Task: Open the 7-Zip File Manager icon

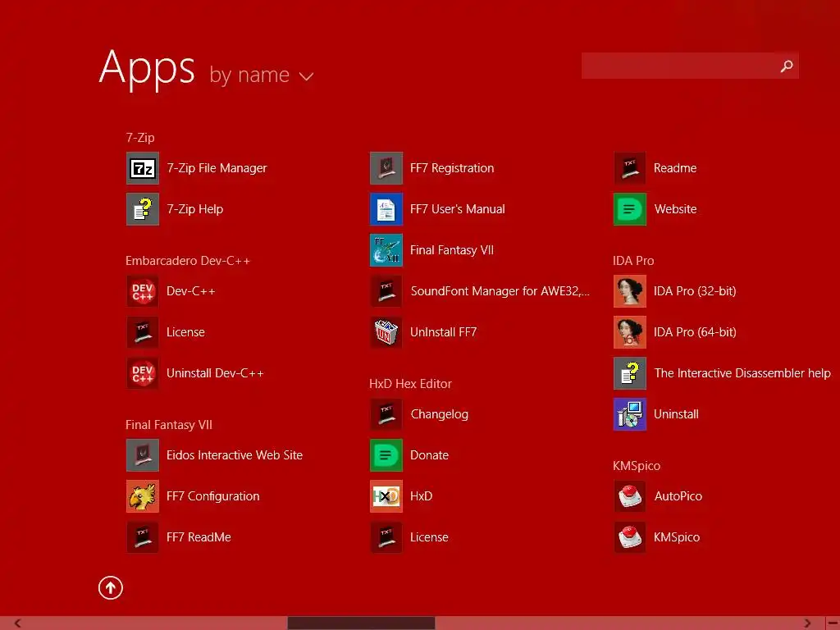Action: [x=143, y=168]
